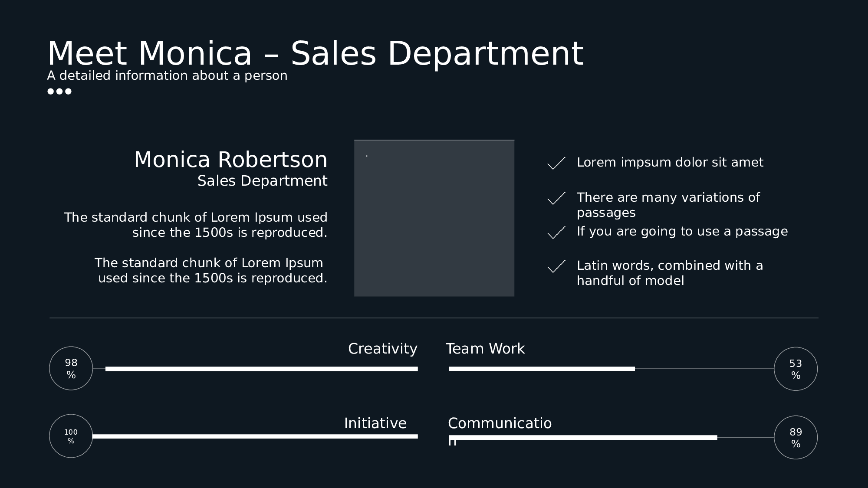Click the Creativity label text
Image resolution: width=868 pixels, height=488 pixels.
(382, 349)
